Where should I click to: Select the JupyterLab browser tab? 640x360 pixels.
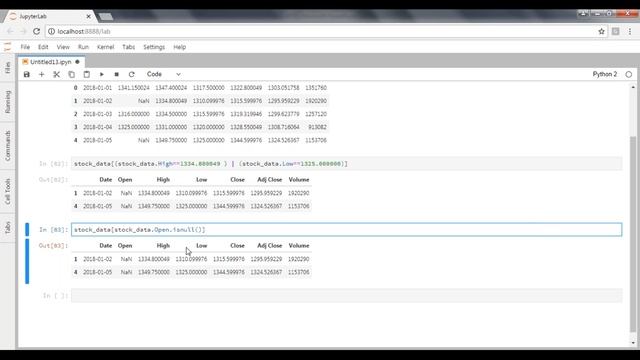(49, 16)
